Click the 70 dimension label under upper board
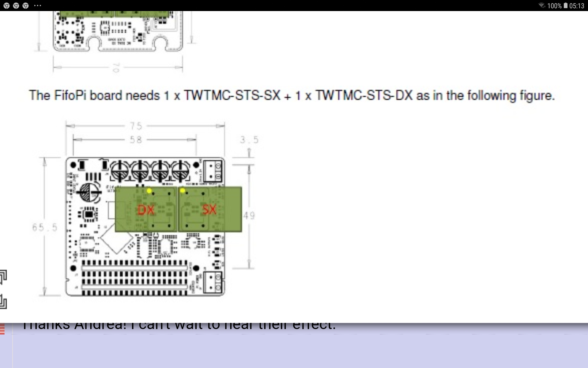Screen dimensions: 588x368 (x=116, y=67)
